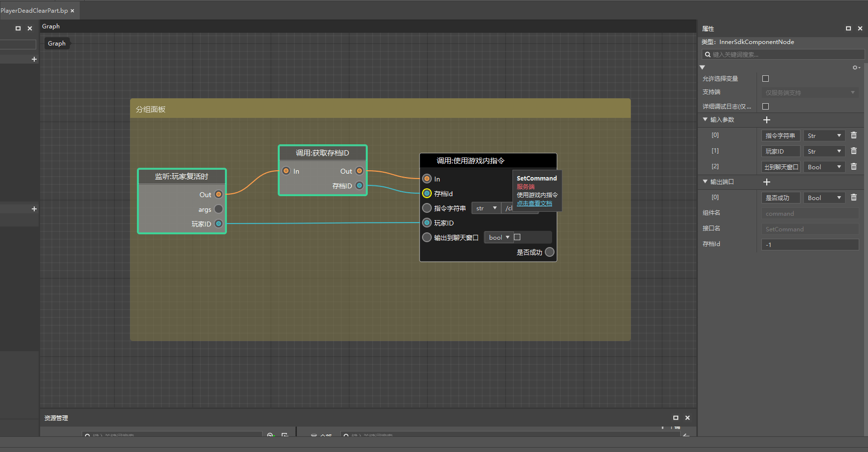Select 是否成功 output port on command node
This screenshot has height=452, width=868.
click(x=550, y=252)
